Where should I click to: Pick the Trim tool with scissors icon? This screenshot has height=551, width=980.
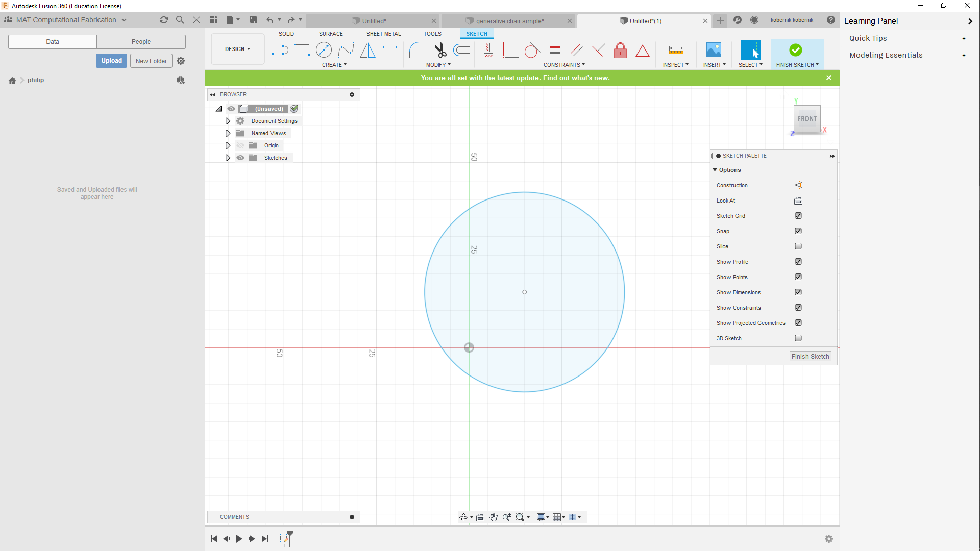(439, 49)
